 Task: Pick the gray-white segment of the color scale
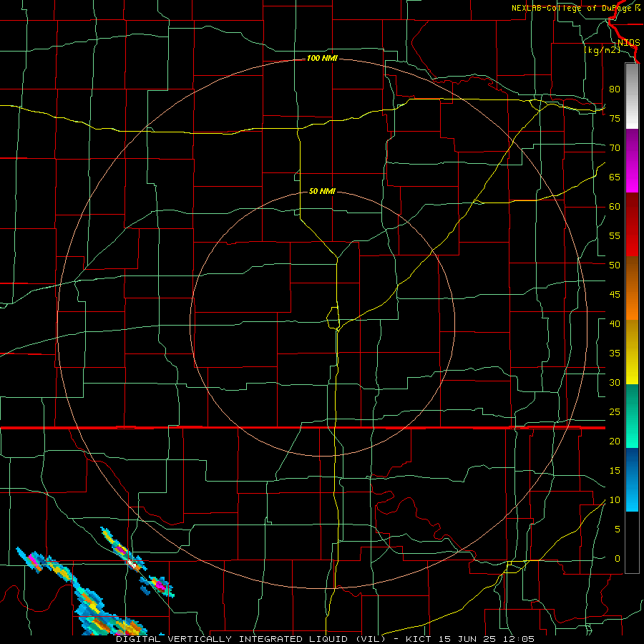tap(632, 96)
